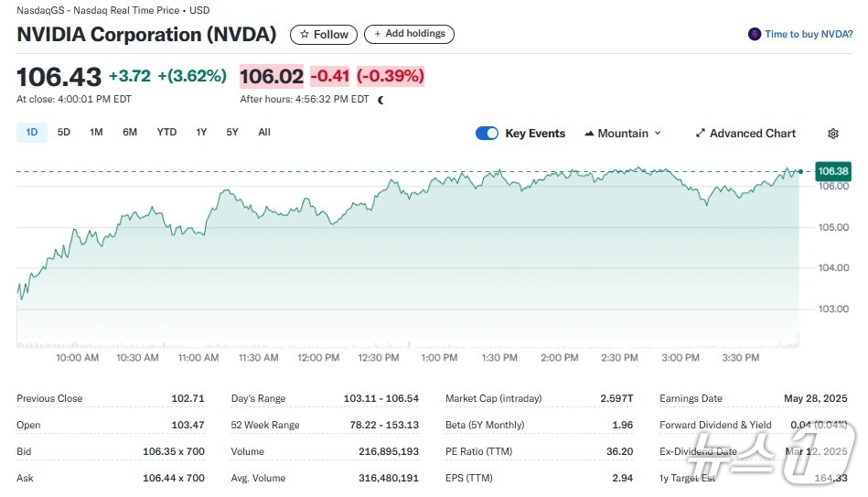Toggle the Key Events switch
The width and height of the screenshot is (868, 497).
click(x=487, y=134)
